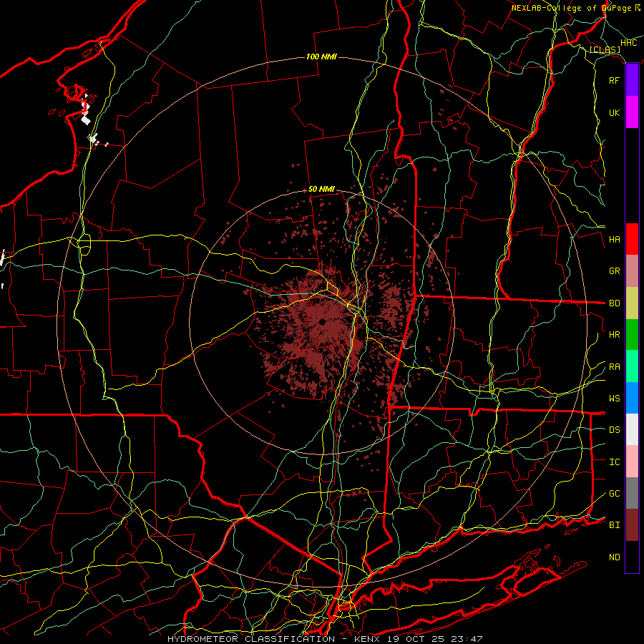Viewport: 644px width, 644px height.
Task: Click the HR legend label
Action: pos(614,335)
